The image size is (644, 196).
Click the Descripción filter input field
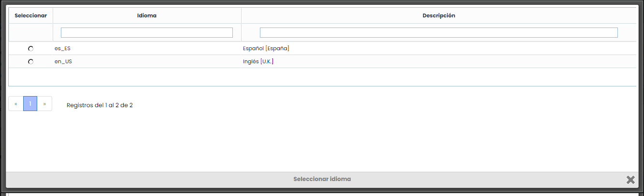coord(438,33)
